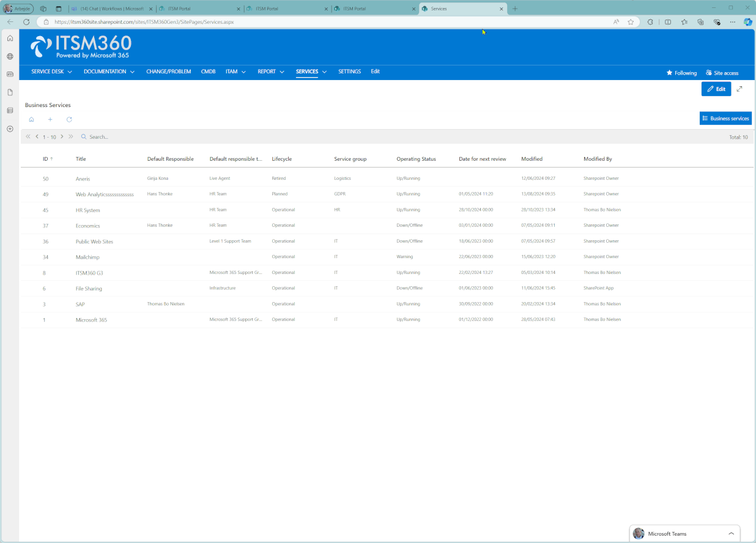Go to next page arrow in pager
This screenshot has height=543, width=756.
point(62,137)
